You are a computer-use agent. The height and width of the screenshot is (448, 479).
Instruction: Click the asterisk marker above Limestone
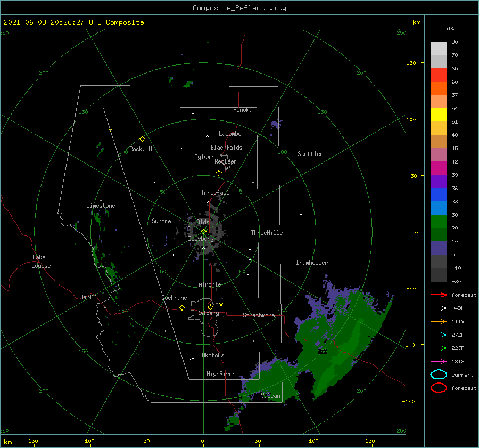click(x=101, y=201)
